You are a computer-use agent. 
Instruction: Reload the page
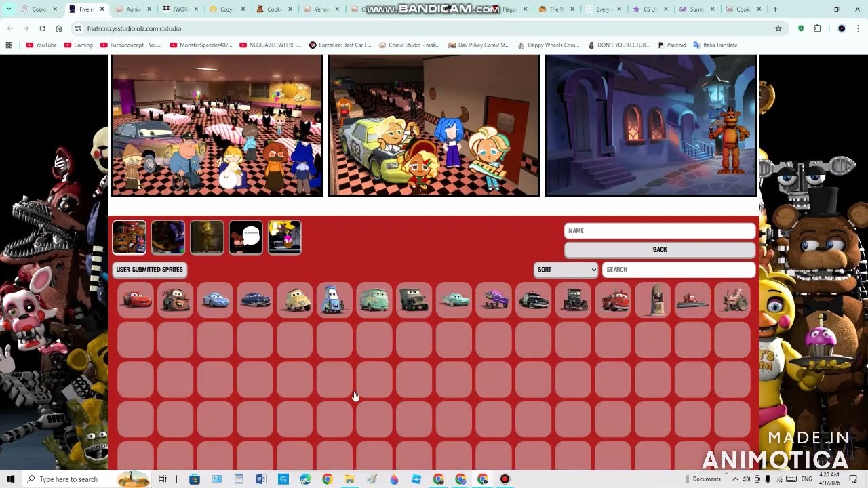coord(42,28)
